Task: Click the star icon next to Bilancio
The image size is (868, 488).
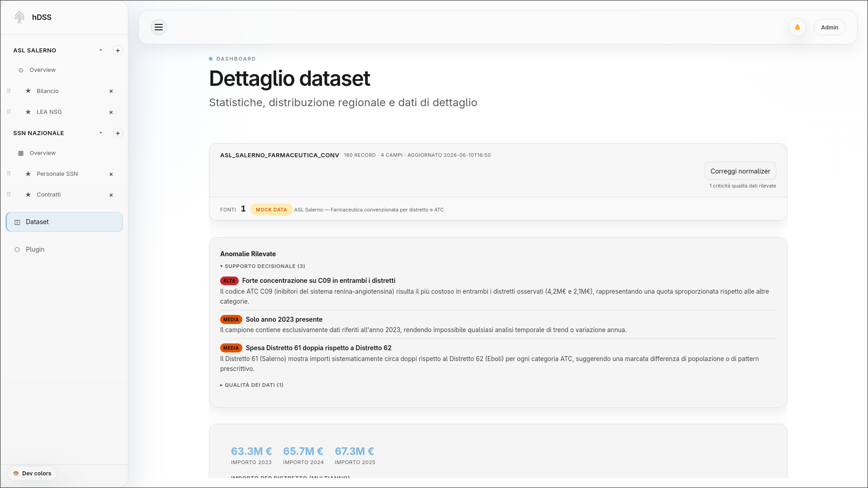Action: pyautogui.click(x=28, y=91)
